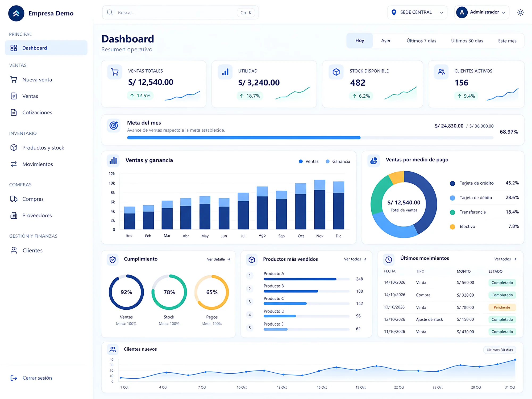
Task: Expand the Administrador user menu chevron
Action: coord(504,13)
